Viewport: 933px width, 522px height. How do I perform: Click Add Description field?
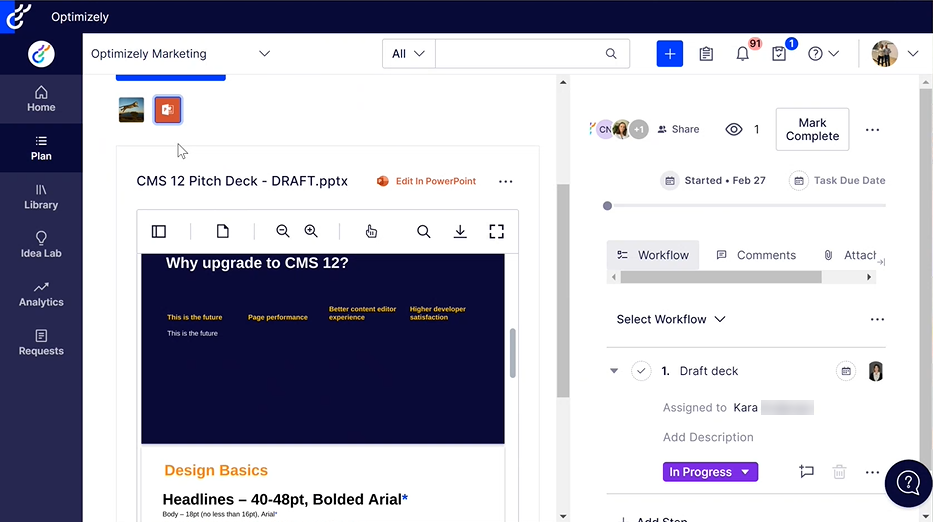(708, 437)
